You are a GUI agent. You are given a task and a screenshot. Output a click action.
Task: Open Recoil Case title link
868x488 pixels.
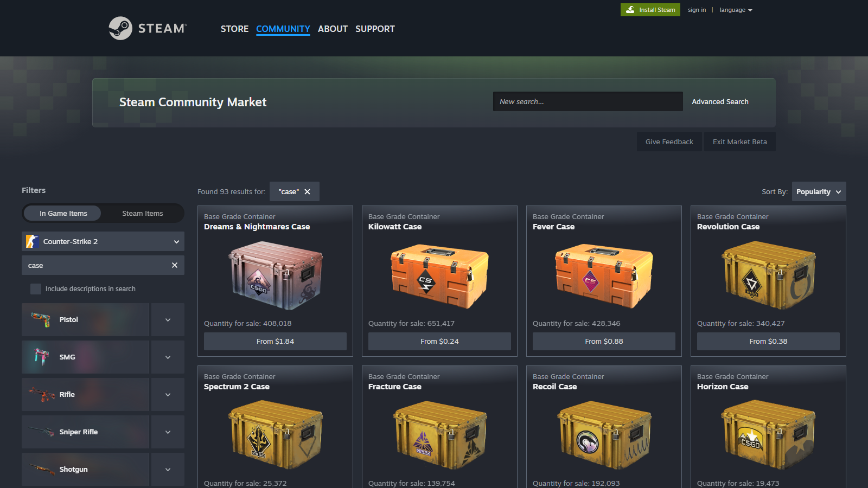coord(554,387)
